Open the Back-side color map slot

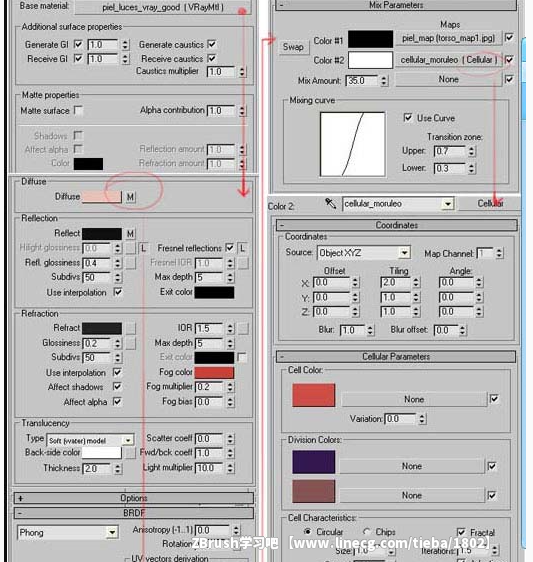coord(130,453)
